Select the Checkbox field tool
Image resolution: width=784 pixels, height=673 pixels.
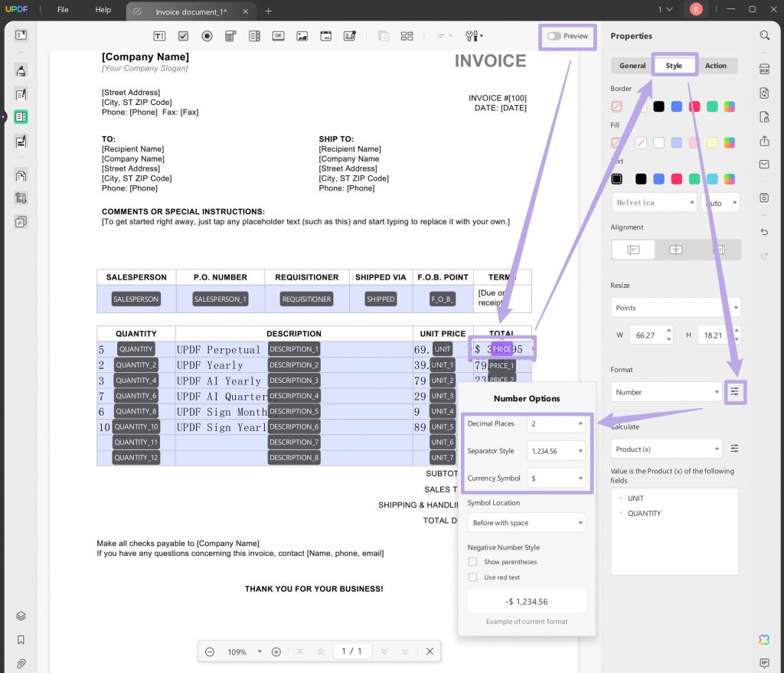point(182,36)
